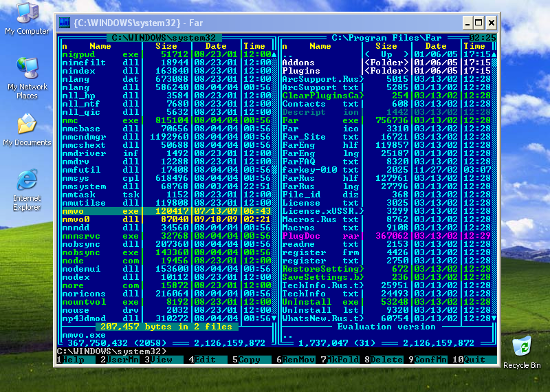This screenshot has width=550, height=392.
Task: Select FarFAQ txt file
Action: click(x=386, y=162)
